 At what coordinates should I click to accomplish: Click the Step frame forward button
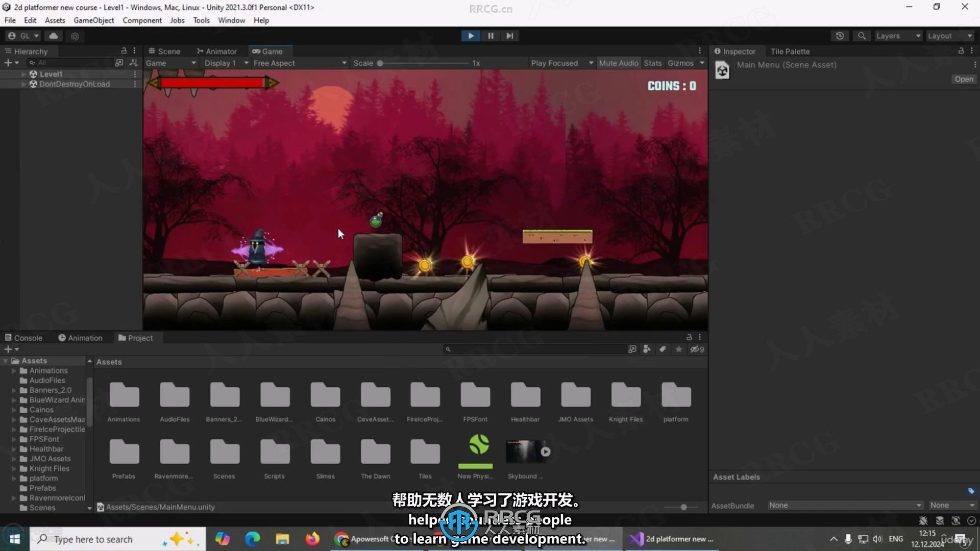[509, 35]
